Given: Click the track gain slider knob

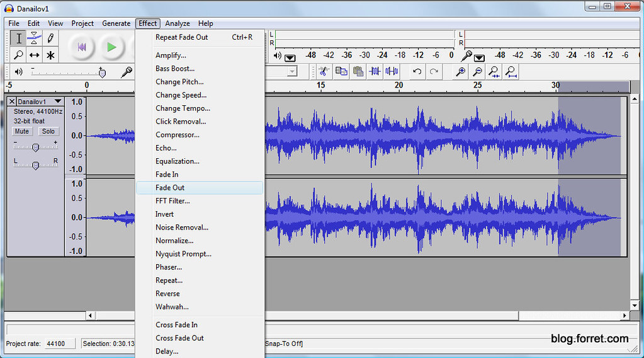Looking at the screenshot, I should coord(36,147).
